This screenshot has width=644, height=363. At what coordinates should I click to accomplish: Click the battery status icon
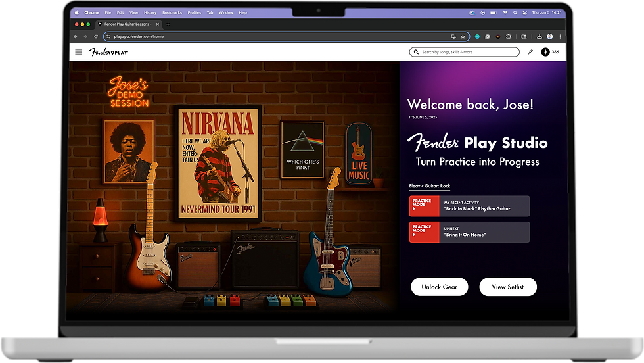point(494,12)
